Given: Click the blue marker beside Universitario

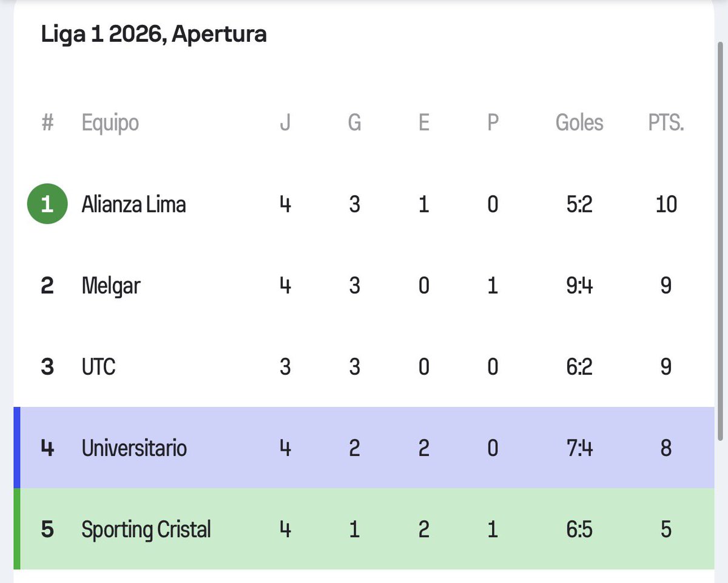Looking at the screenshot, I should pos(17,448).
